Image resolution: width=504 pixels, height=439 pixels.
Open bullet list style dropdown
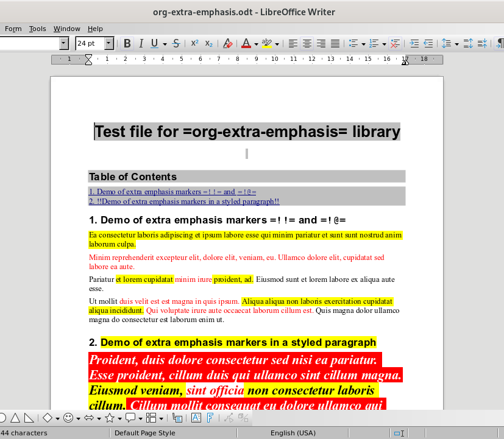(x=364, y=44)
